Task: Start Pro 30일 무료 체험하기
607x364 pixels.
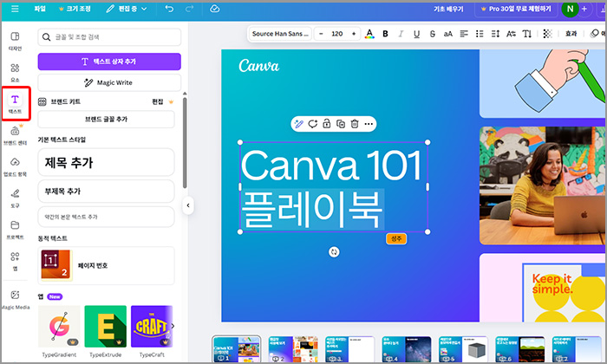Action: click(x=516, y=9)
